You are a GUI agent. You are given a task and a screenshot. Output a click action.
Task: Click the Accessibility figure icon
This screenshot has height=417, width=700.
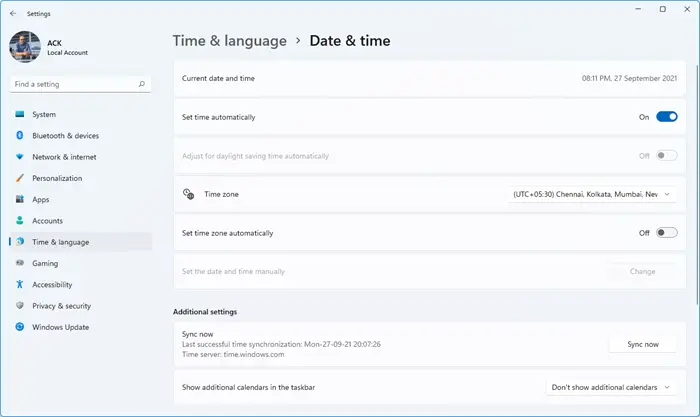coord(20,284)
